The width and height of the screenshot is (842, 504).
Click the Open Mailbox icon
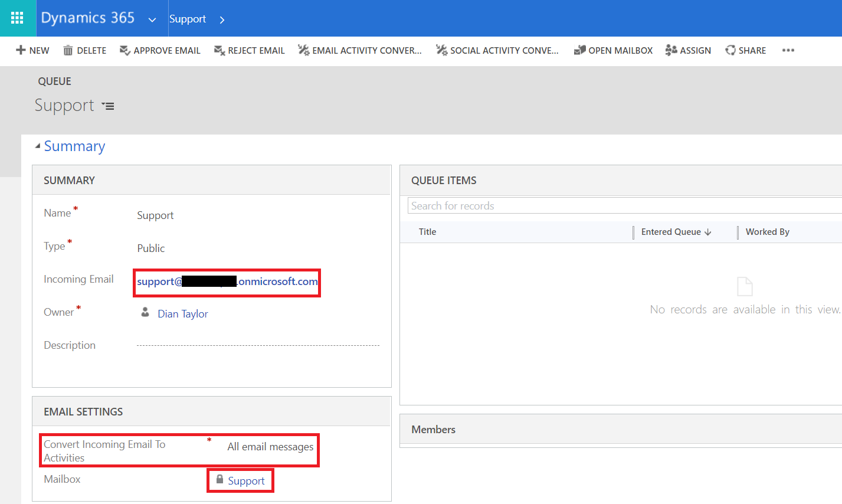(x=579, y=50)
